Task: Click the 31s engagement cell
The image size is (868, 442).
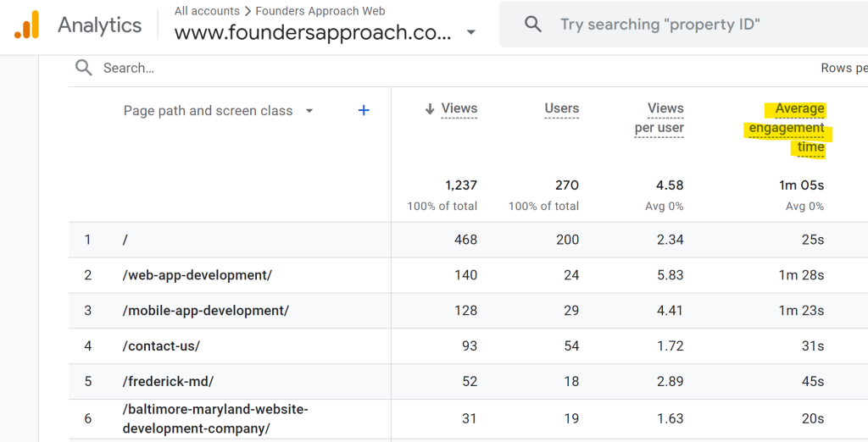Action: tap(813, 345)
